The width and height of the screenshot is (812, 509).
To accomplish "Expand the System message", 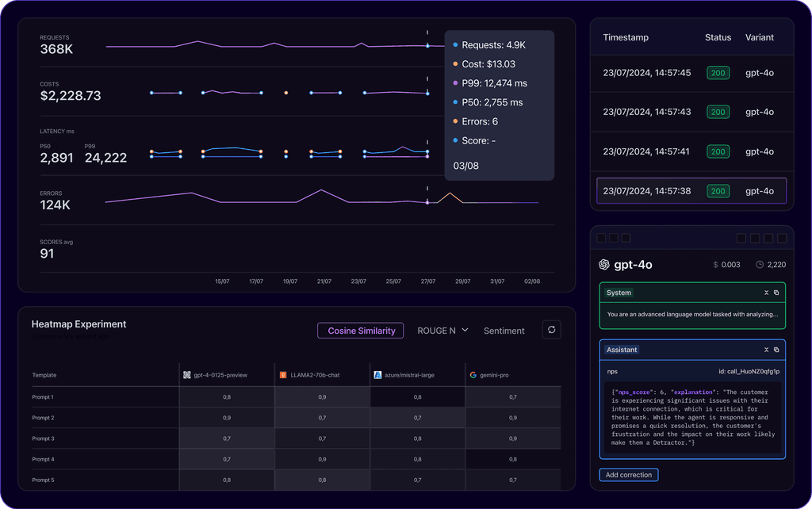I will [766, 293].
